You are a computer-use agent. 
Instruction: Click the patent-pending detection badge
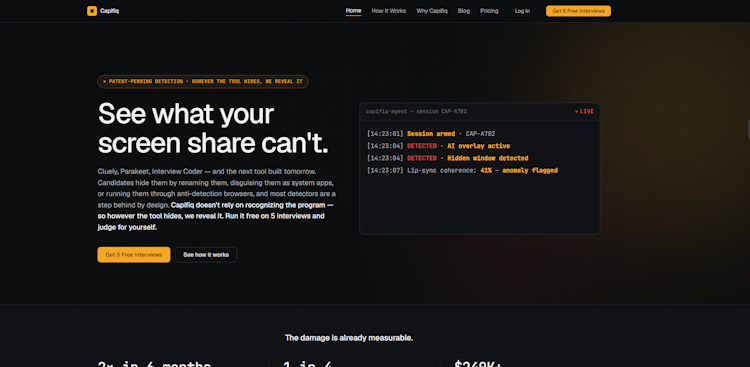203,81
